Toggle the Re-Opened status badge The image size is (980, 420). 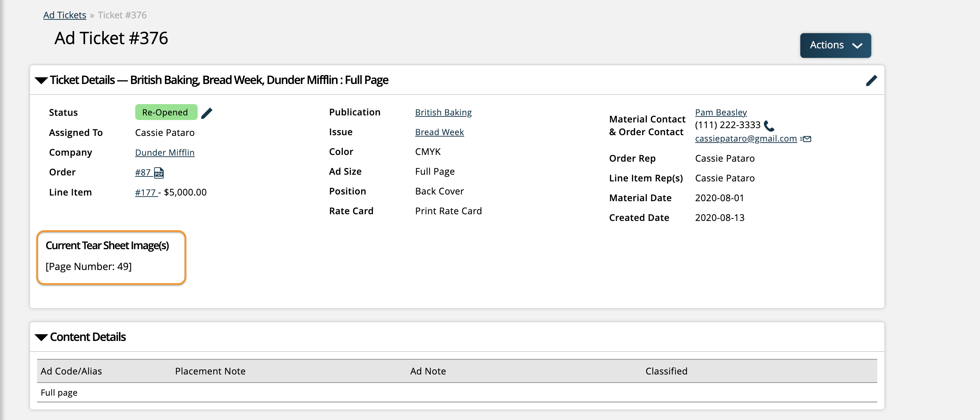165,113
